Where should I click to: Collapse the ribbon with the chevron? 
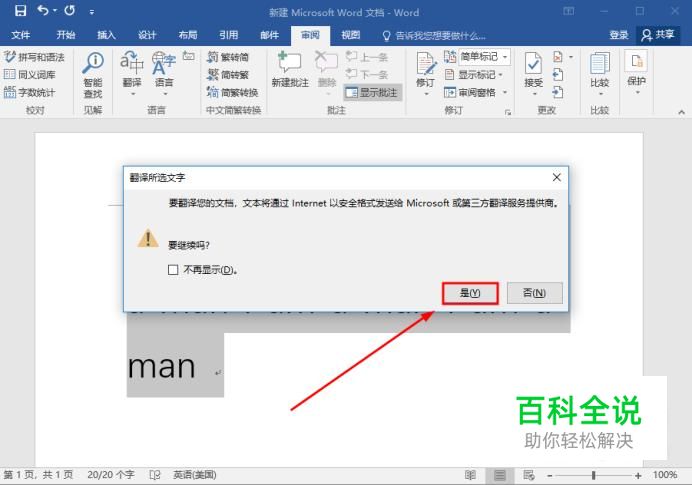point(681,112)
